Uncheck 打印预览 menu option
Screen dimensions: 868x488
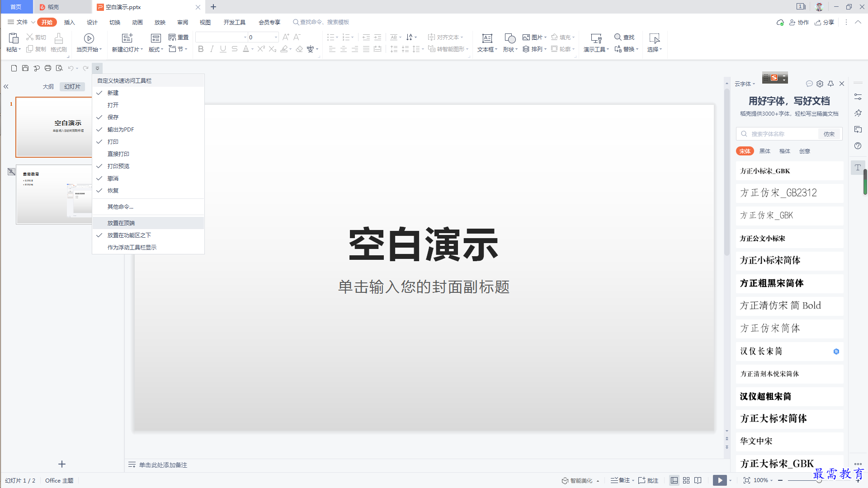148,166
